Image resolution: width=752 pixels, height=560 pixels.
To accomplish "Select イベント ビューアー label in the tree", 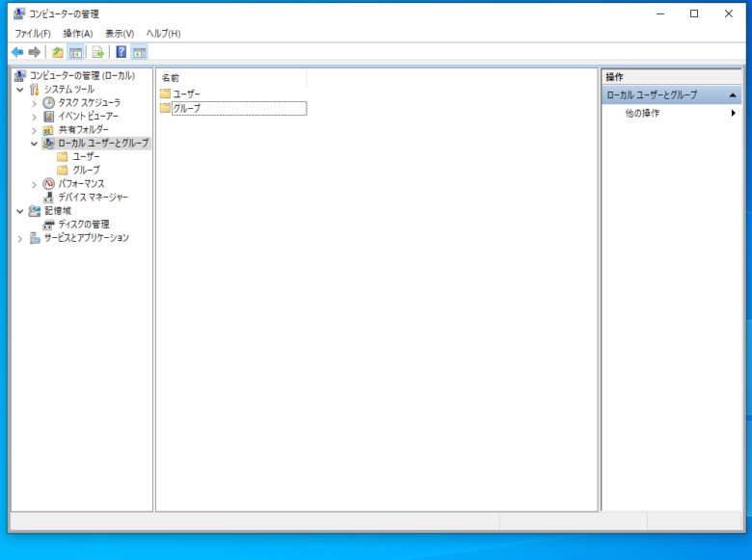I will (89, 116).
